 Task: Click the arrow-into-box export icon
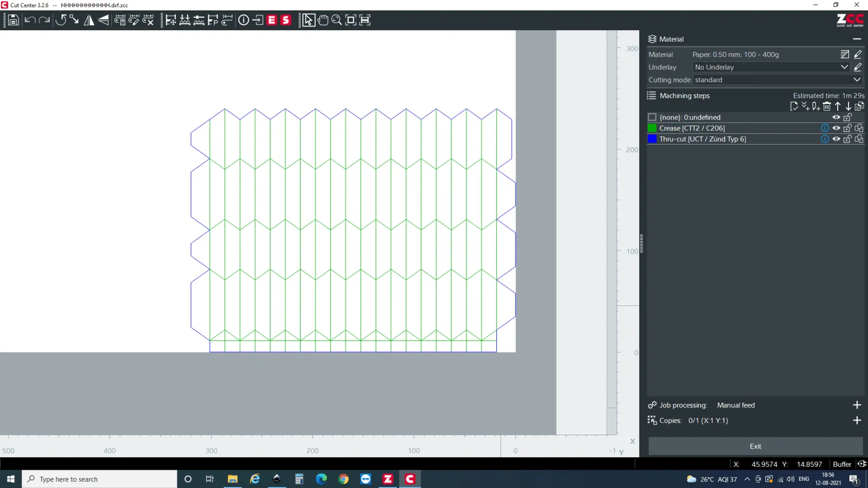pyautogui.click(x=258, y=21)
